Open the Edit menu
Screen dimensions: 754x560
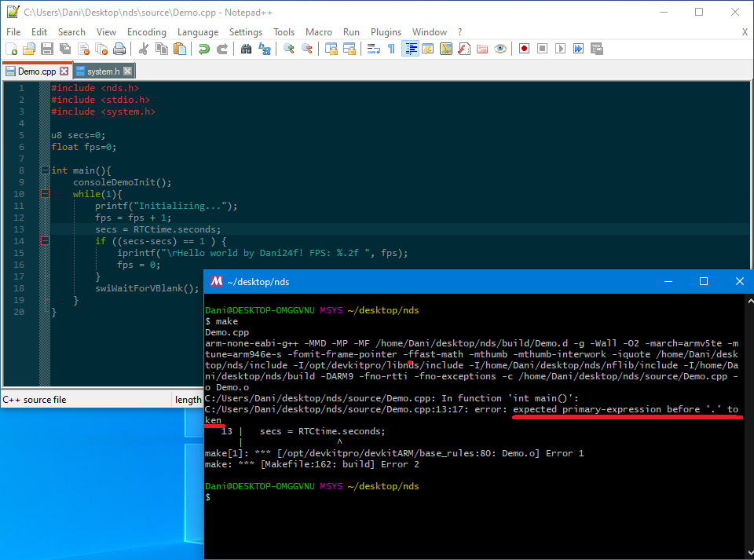[x=39, y=31]
